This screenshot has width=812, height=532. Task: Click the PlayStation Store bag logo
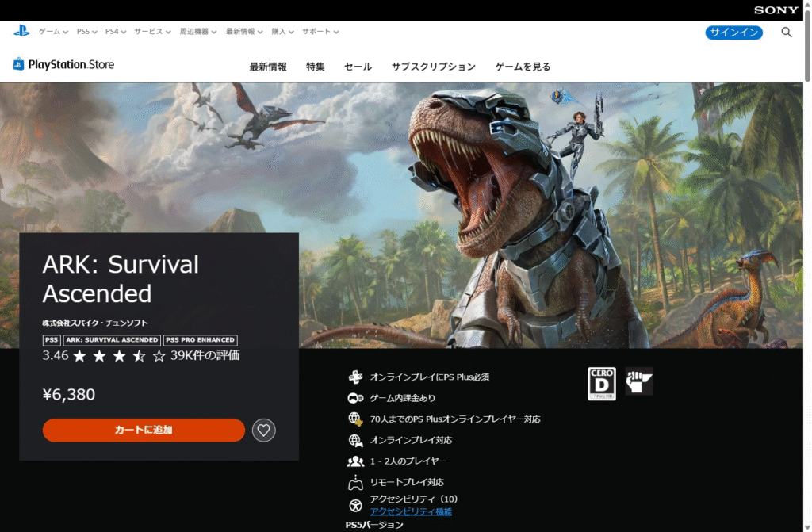point(19,64)
